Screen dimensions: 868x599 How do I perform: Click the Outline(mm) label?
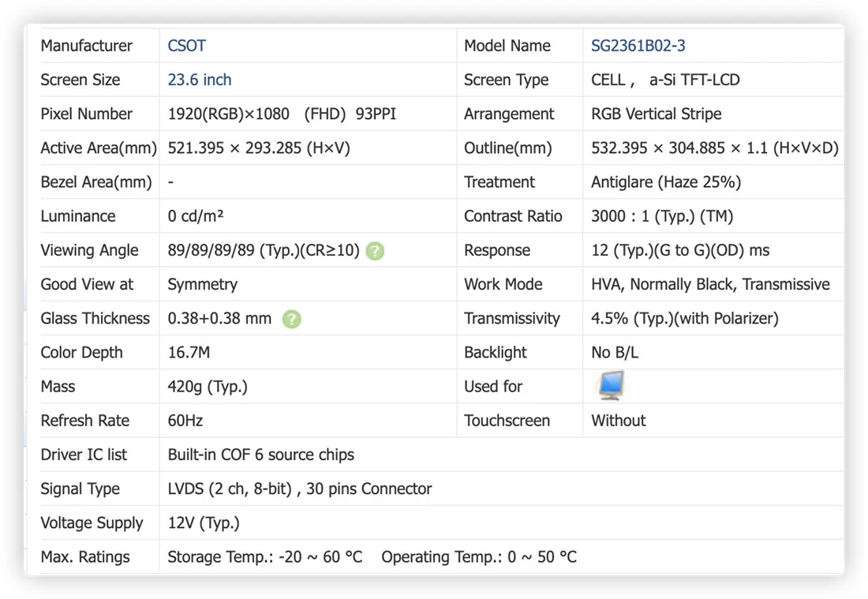tap(507, 148)
